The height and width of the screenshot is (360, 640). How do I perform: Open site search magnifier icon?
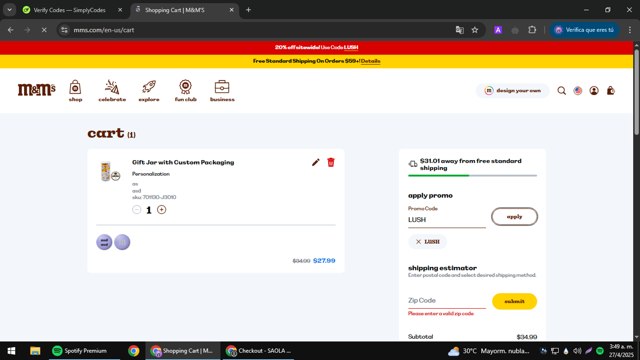pyautogui.click(x=562, y=91)
